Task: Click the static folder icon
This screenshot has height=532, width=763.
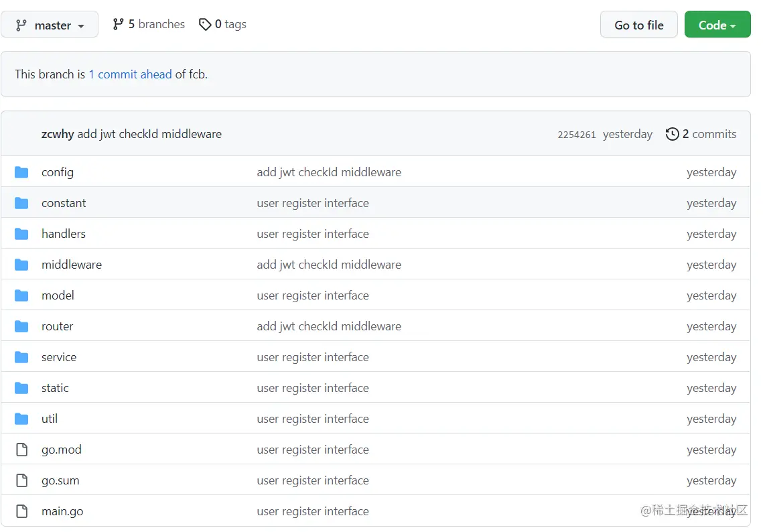Action: click(21, 388)
